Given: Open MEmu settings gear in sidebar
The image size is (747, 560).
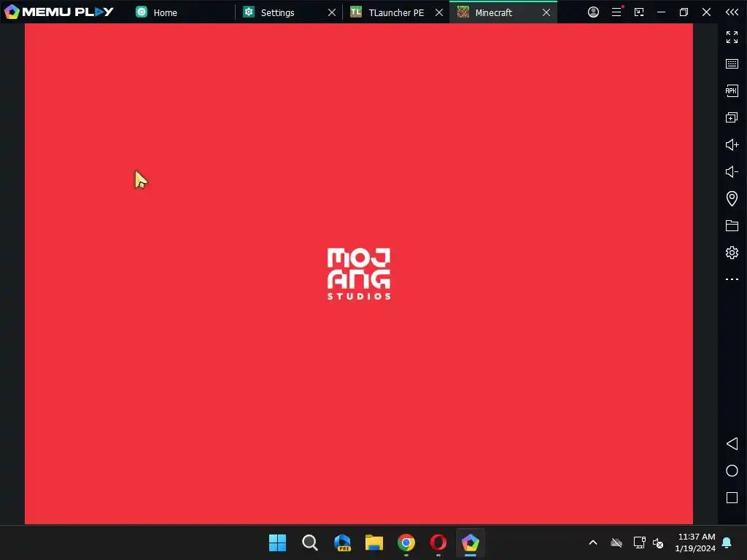Looking at the screenshot, I should tap(732, 252).
